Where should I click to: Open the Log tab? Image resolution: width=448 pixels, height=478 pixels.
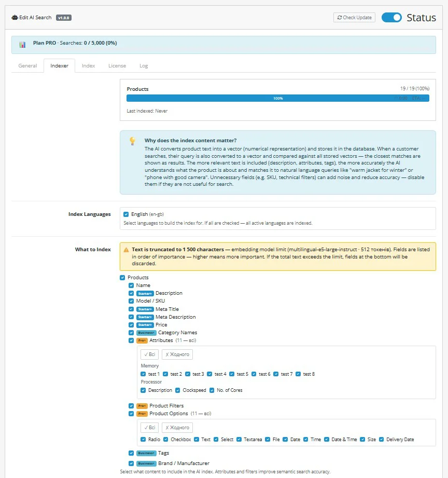coord(144,65)
